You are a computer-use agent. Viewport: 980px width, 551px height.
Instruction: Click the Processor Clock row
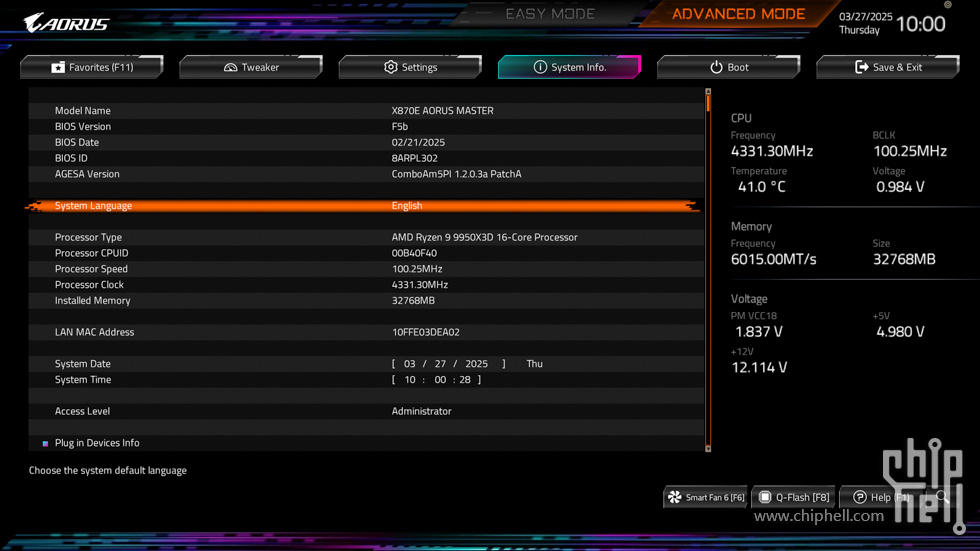[x=366, y=285]
